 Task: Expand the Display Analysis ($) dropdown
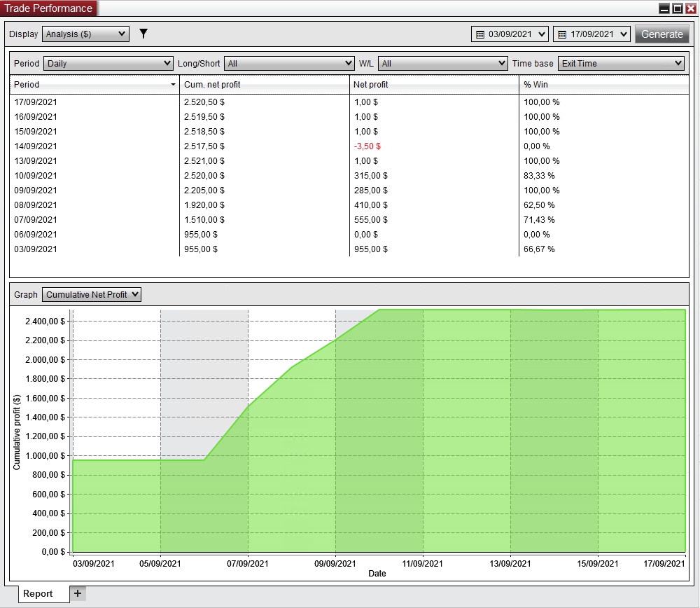tap(85, 34)
